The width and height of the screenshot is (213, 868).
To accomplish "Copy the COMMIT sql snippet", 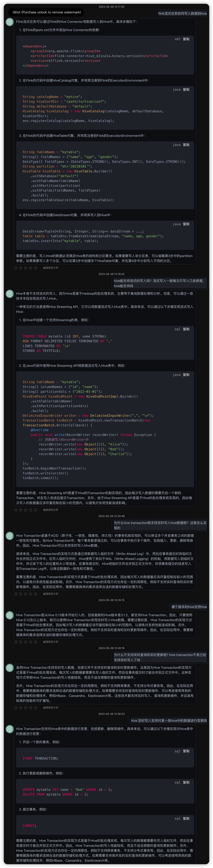I will pos(186,819).
